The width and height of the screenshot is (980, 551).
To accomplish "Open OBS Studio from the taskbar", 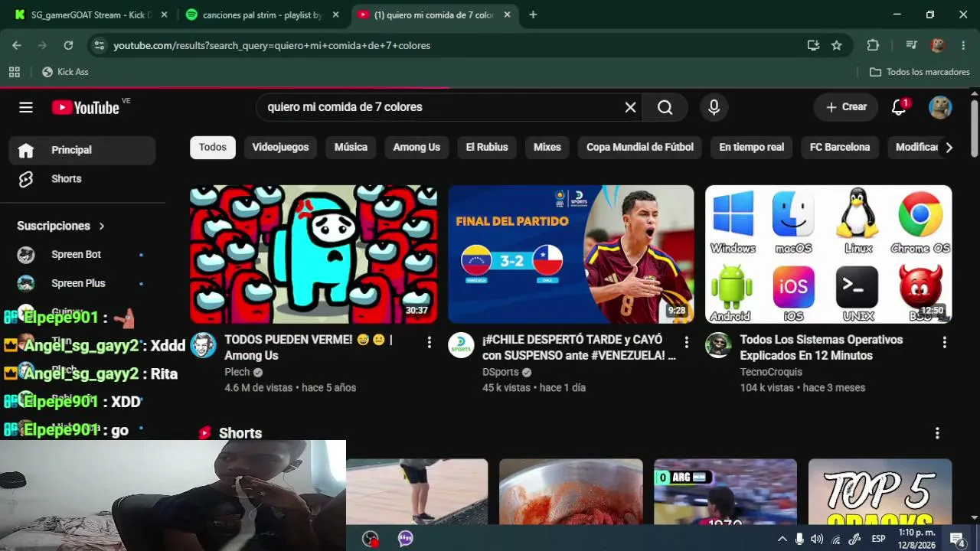I will click(371, 539).
